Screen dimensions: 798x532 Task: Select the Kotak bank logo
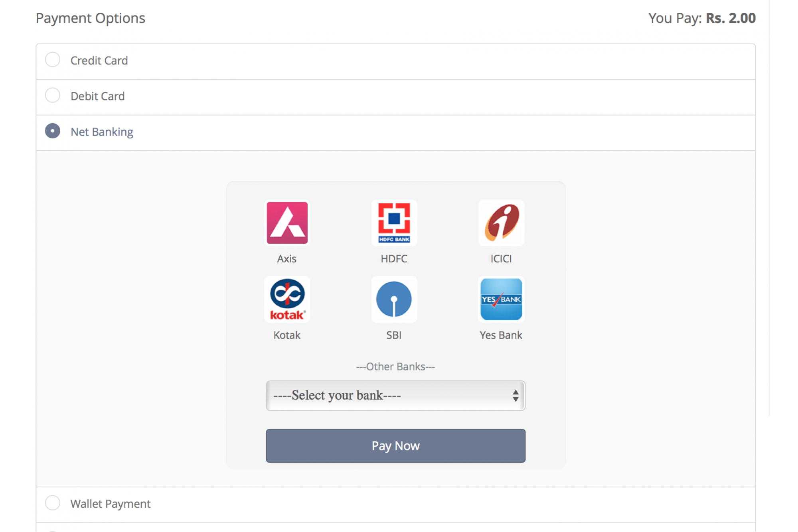pyautogui.click(x=287, y=299)
